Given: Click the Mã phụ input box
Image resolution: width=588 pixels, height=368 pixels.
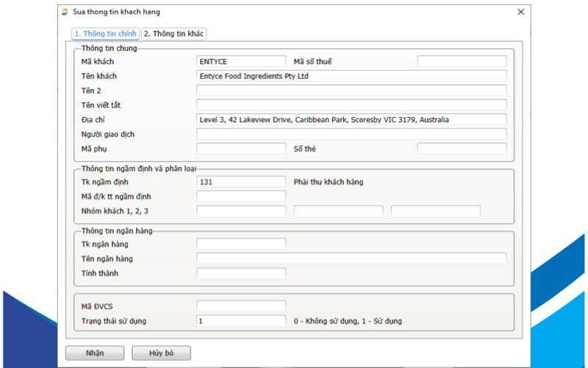Looking at the screenshot, I should click(x=241, y=149).
